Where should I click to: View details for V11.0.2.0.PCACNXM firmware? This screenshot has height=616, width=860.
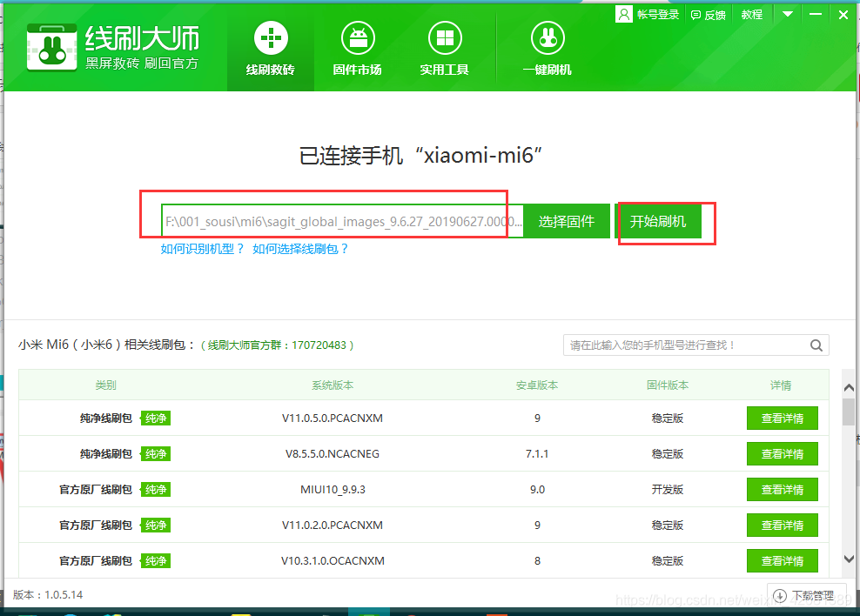point(783,525)
